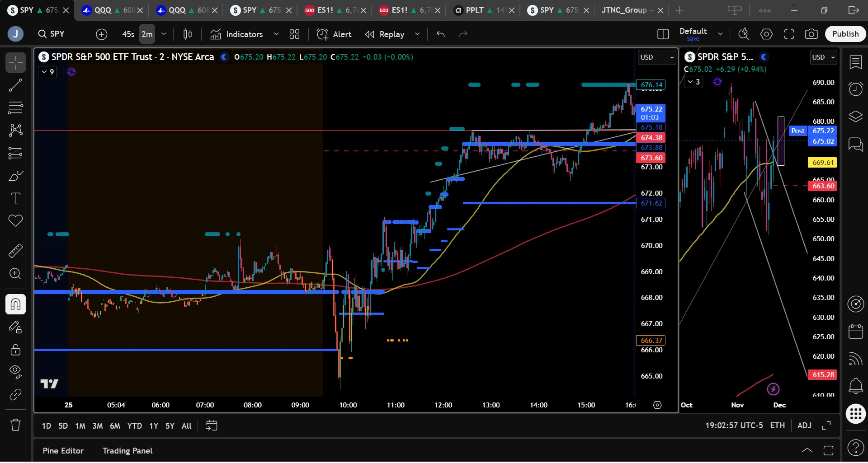
Task: Undo the last chart action
Action: [x=441, y=34]
